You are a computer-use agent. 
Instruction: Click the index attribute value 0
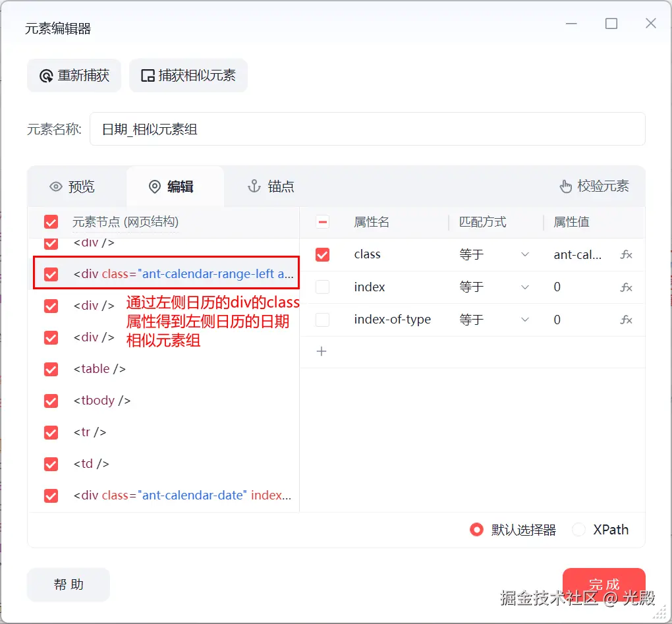[x=557, y=287]
